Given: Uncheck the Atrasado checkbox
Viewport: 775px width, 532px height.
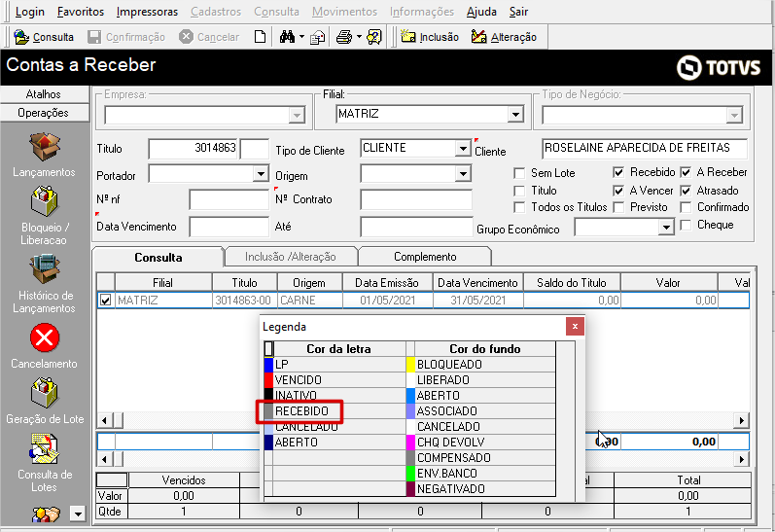Looking at the screenshot, I should (x=686, y=191).
